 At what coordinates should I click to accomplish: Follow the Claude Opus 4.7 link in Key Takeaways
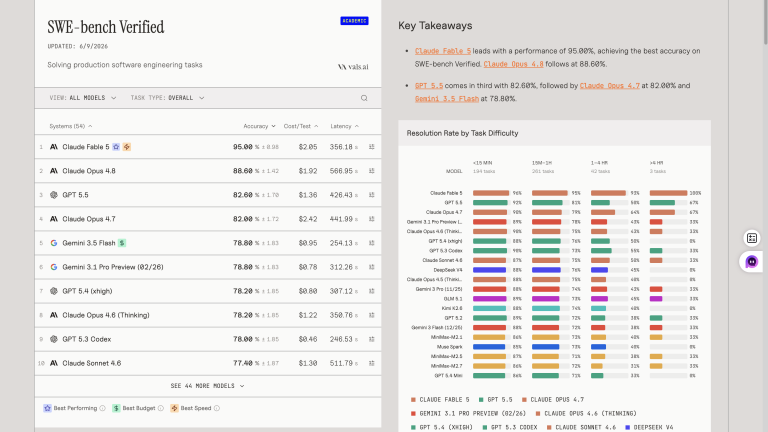610,86
